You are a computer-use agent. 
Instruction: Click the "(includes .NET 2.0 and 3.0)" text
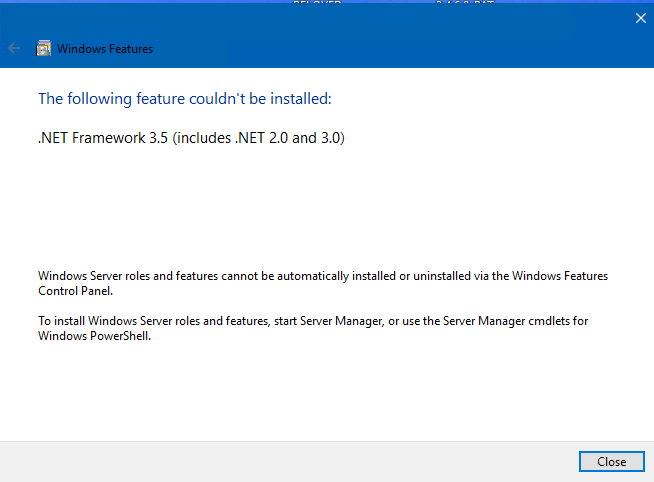click(259, 139)
